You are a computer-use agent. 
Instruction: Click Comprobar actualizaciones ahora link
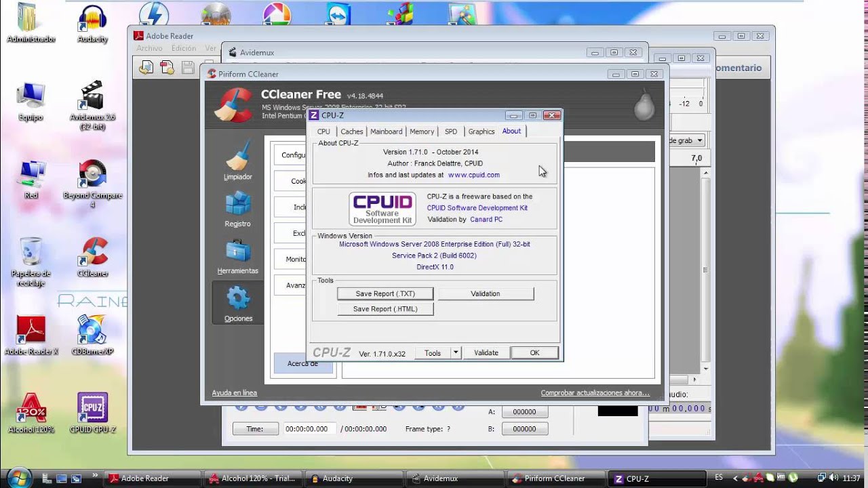595,392
